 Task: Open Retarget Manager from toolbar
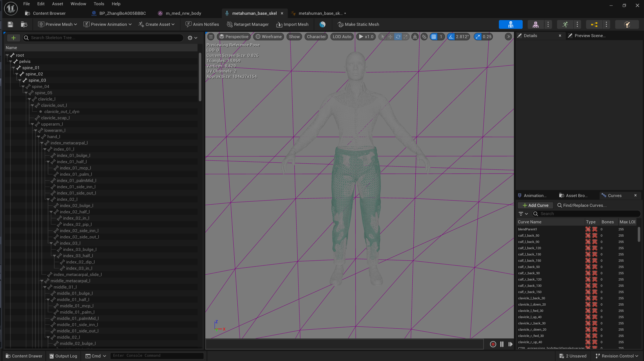click(248, 24)
